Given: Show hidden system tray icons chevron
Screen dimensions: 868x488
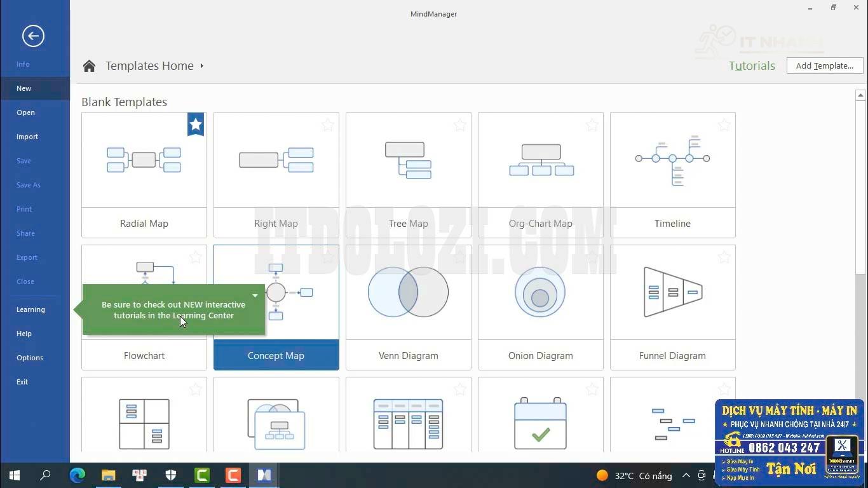Looking at the screenshot, I should pos(686,475).
